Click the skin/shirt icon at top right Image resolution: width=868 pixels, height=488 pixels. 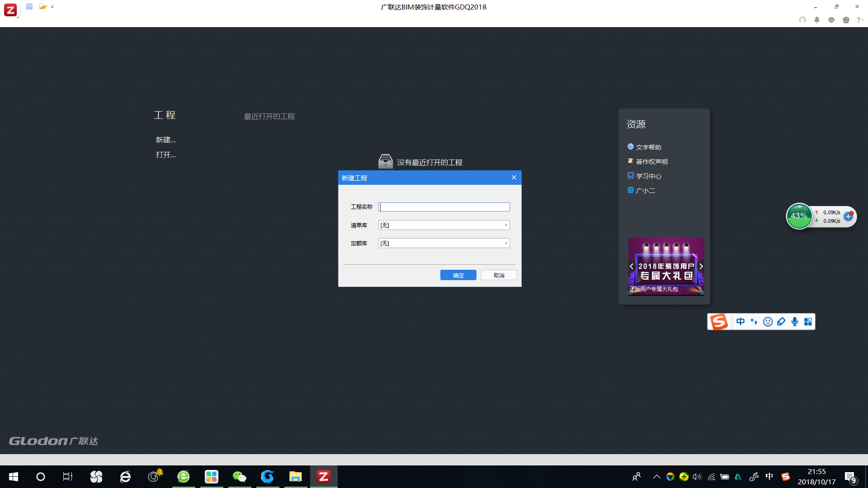[x=846, y=20]
